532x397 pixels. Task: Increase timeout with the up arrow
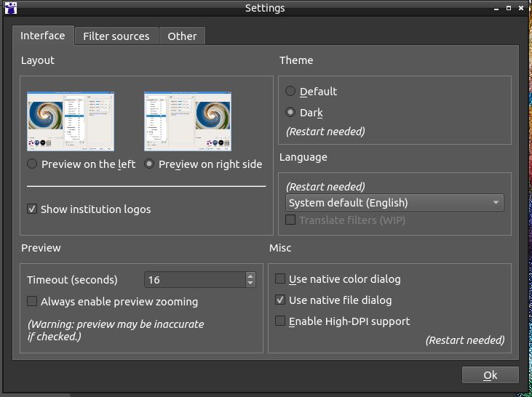pos(250,276)
